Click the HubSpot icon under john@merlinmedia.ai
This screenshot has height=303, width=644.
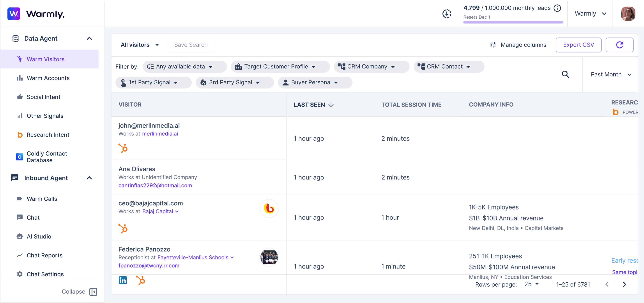point(123,148)
